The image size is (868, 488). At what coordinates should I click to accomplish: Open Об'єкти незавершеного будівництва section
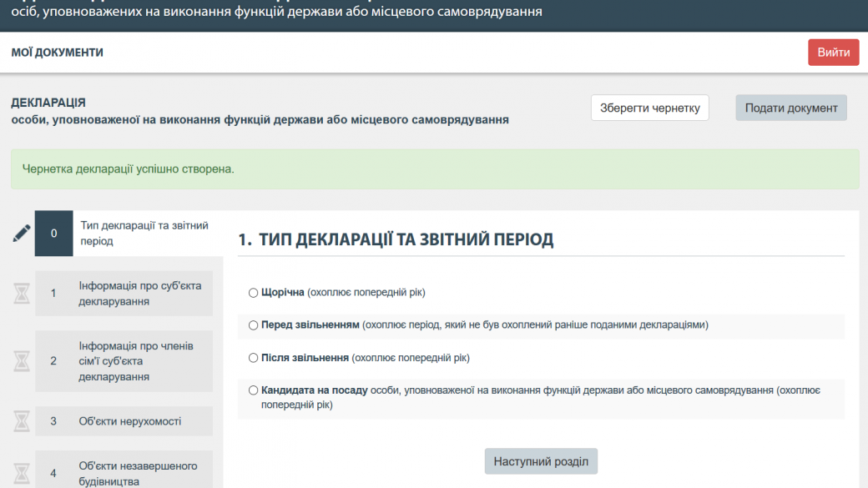(x=138, y=473)
